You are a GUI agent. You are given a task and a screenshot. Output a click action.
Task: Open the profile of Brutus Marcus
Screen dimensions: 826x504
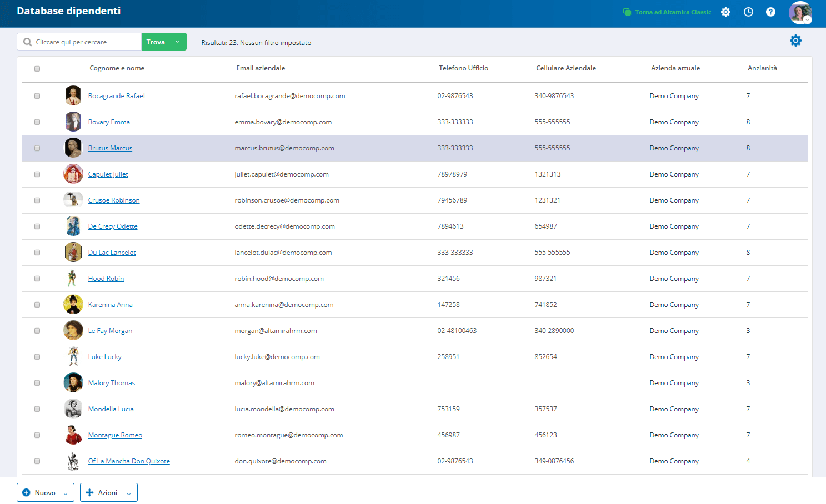click(x=110, y=148)
